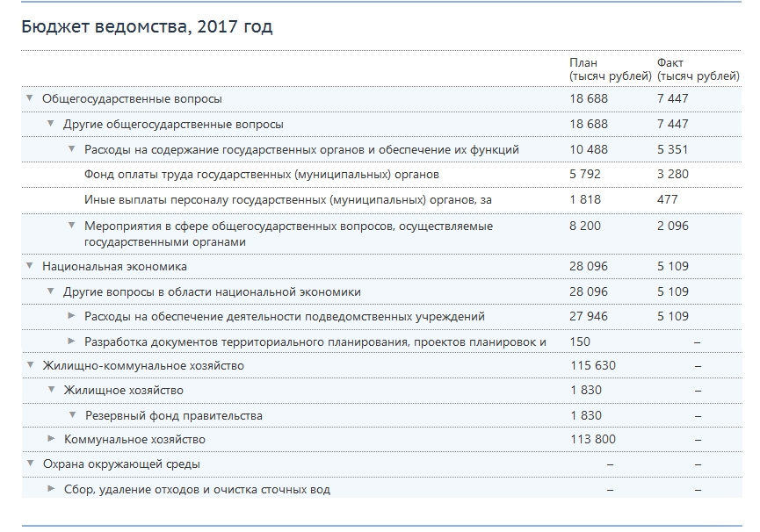Select the Национальная экономика label
The height and width of the screenshot is (532, 760).
(114, 267)
